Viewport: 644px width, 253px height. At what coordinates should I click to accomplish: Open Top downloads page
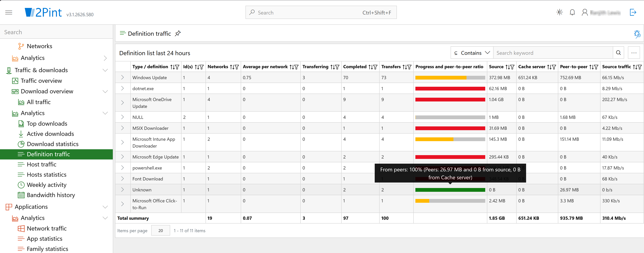coord(47,124)
